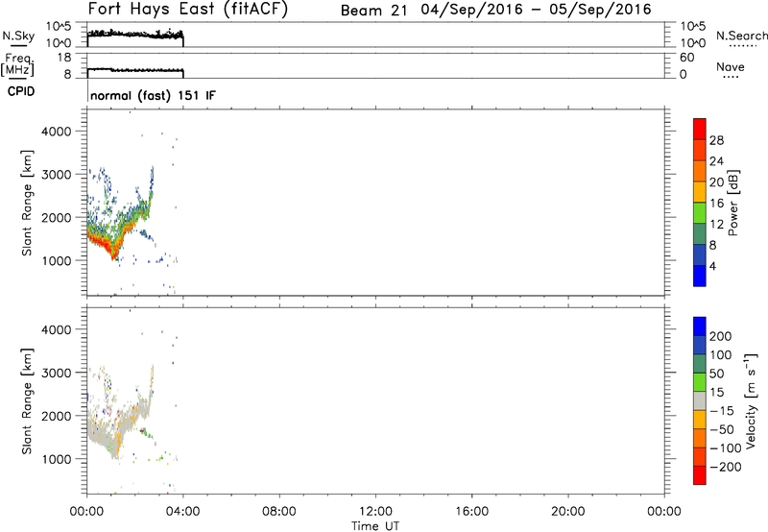The image size is (768, 532).
Task: Click the "-15" label on Velocity color bar
Action: point(722,410)
